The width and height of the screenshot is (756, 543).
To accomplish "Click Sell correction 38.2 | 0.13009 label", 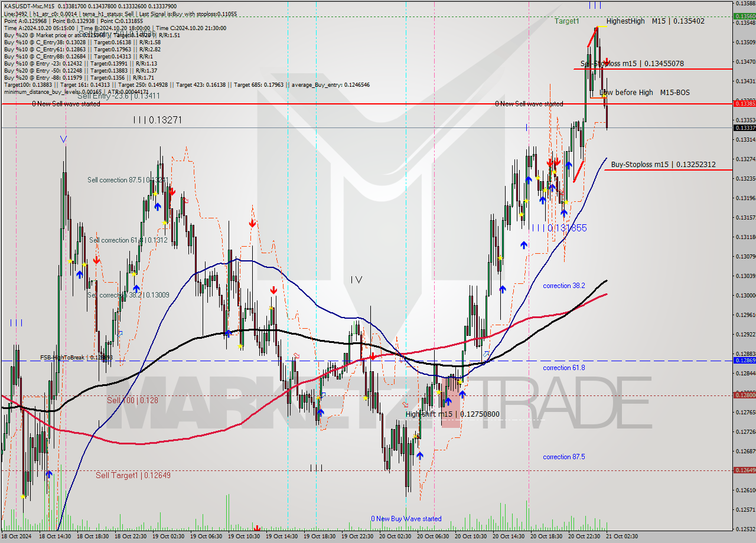I will pos(128,295).
